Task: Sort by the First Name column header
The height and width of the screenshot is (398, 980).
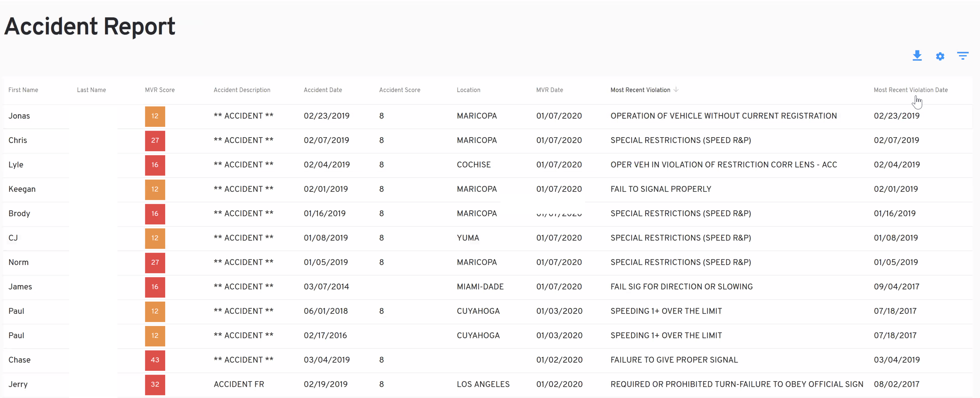Action: (23, 90)
